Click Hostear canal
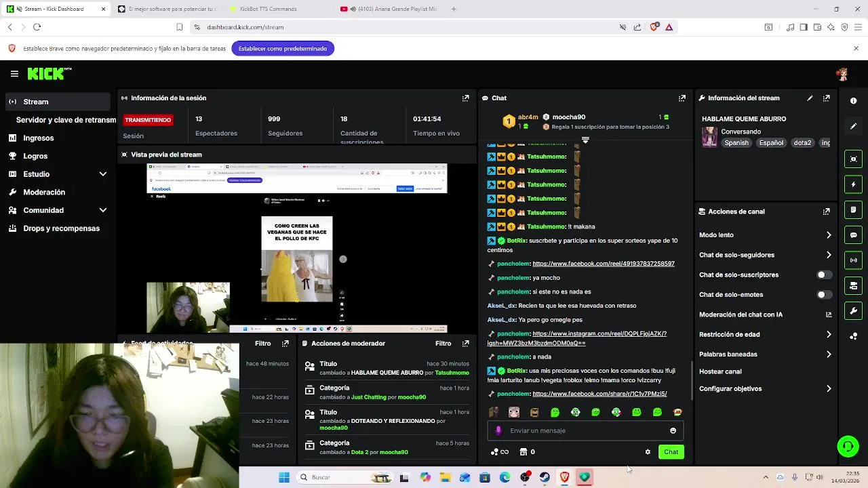The height and width of the screenshot is (488, 868). tap(720, 371)
